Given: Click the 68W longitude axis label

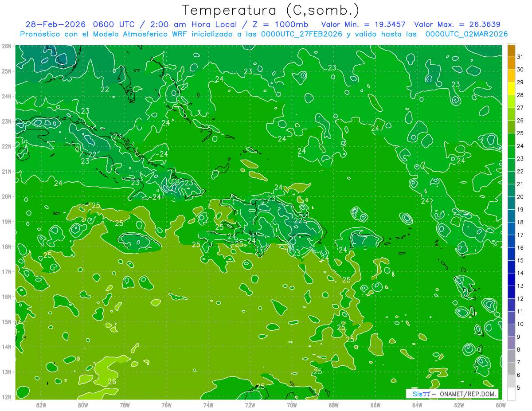Looking at the screenshot, I should pyautogui.click(x=333, y=405).
